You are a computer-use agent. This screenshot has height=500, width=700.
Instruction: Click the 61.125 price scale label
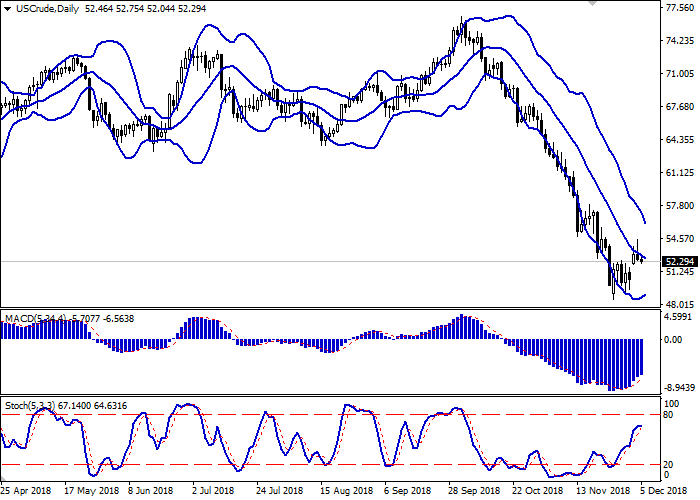679,173
